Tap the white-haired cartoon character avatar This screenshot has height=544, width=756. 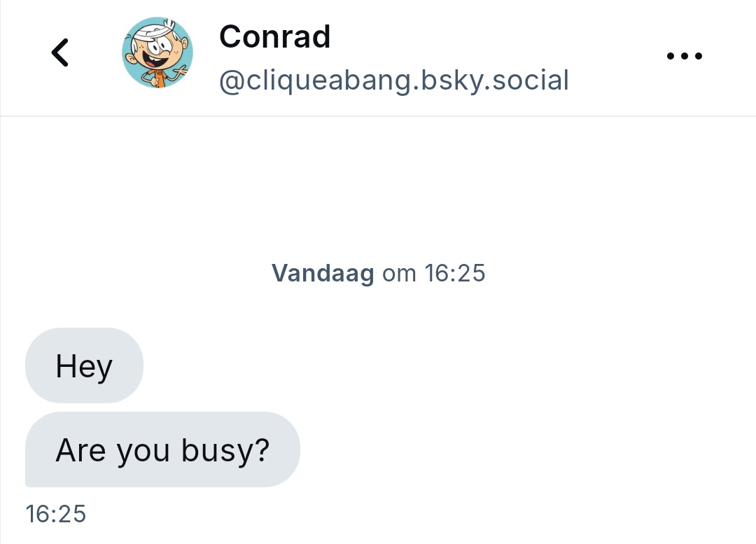coord(157,53)
